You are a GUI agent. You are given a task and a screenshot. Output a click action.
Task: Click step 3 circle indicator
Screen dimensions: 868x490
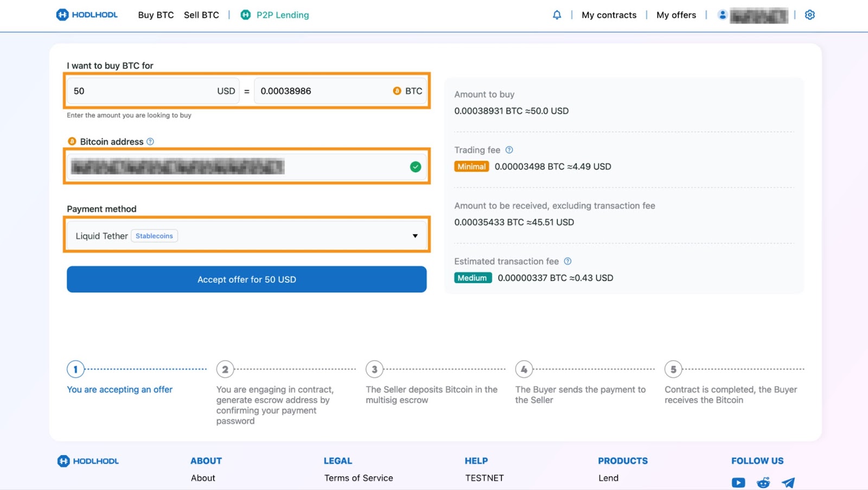point(374,370)
